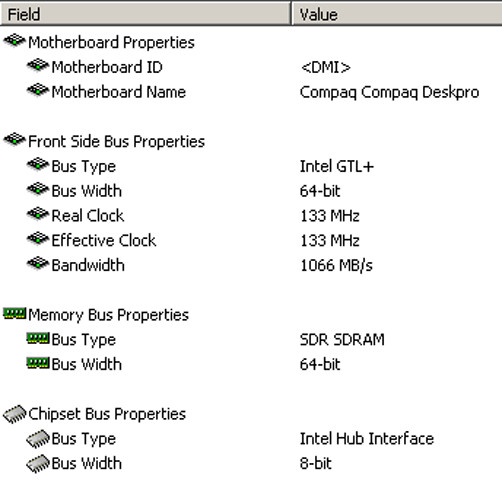Click the Motherboard Properties chip icon

14,41
